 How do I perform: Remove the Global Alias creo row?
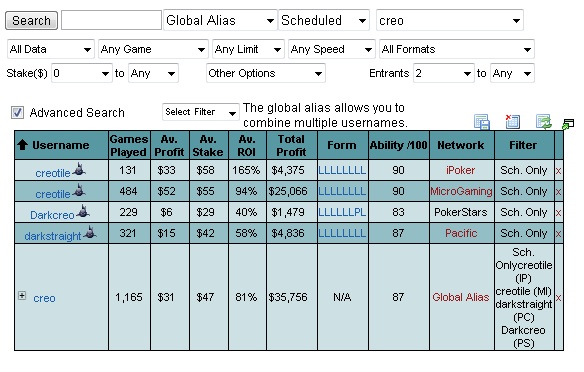tap(558, 298)
